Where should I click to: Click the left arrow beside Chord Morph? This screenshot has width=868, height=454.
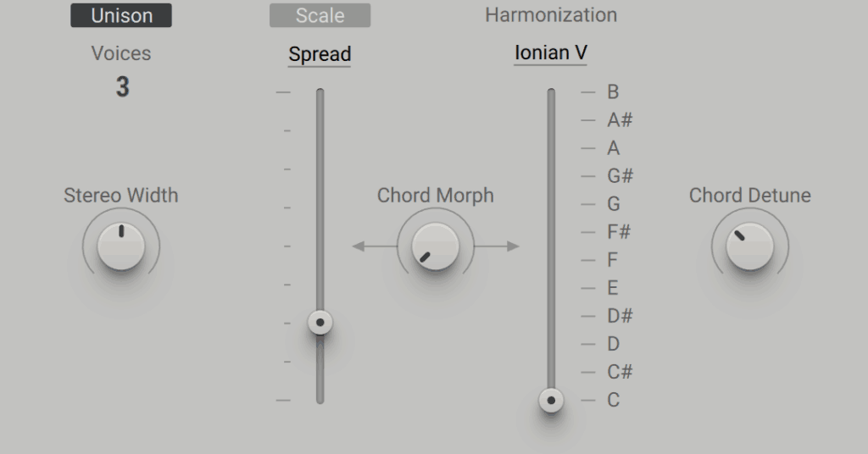click(359, 246)
